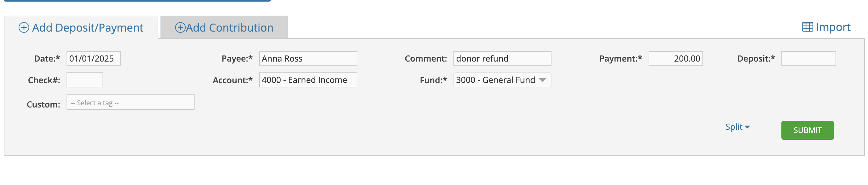Click the blue progress bar at top
The height and width of the screenshot is (185, 868).
[x=138, y=1]
